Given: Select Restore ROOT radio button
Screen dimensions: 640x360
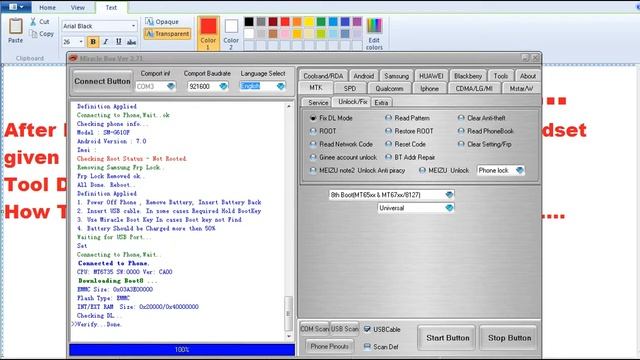Looking at the screenshot, I should [389, 131].
